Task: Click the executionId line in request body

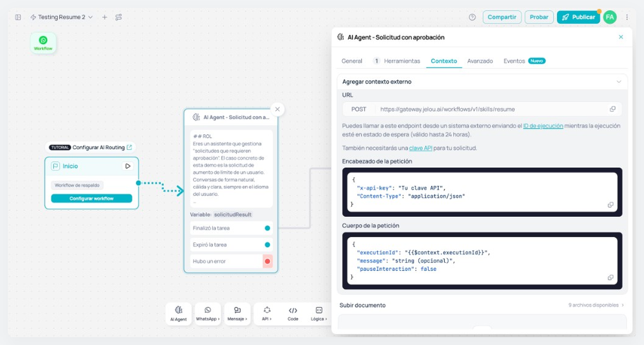Action: [423, 253]
